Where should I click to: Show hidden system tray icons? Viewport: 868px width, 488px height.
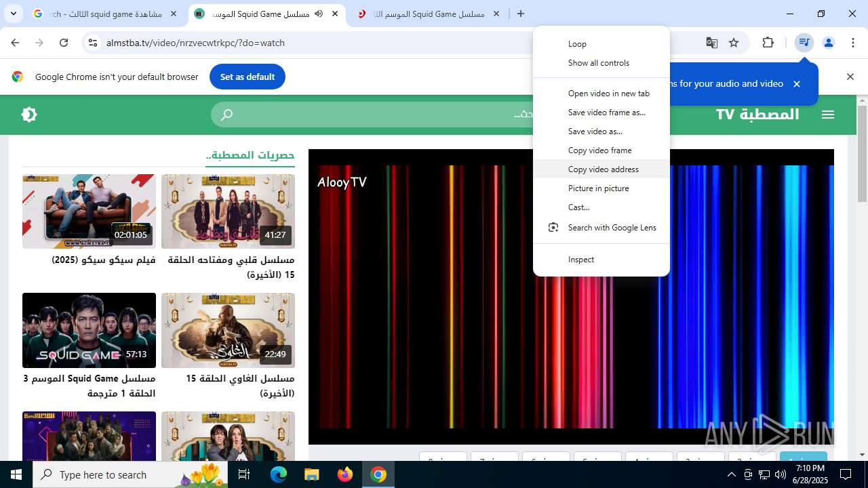732,474
